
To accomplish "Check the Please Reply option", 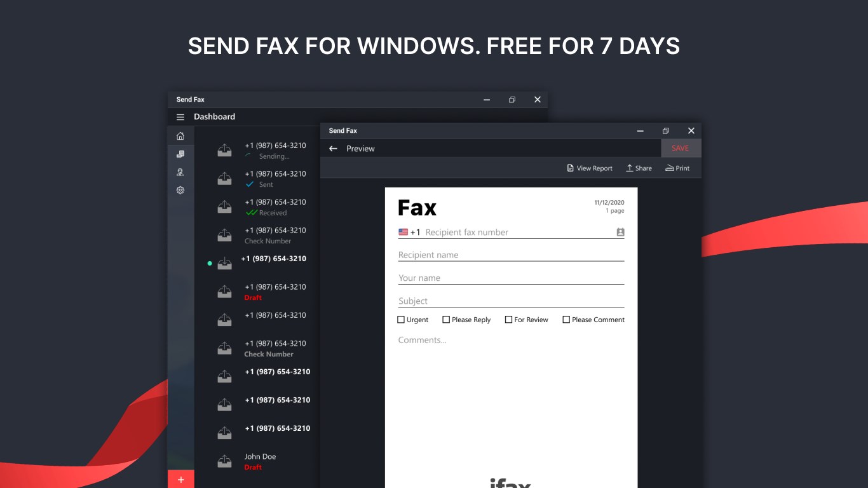I will click(x=446, y=320).
